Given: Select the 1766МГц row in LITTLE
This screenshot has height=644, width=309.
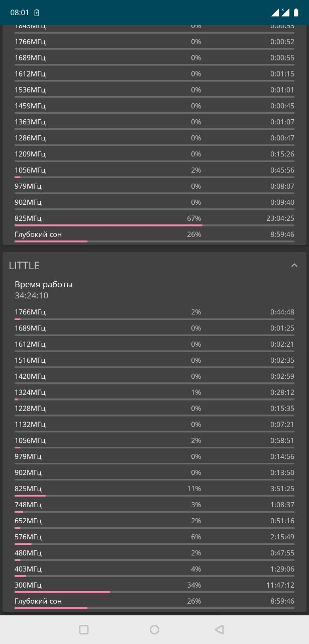Looking at the screenshot, I should click(154, 313).
